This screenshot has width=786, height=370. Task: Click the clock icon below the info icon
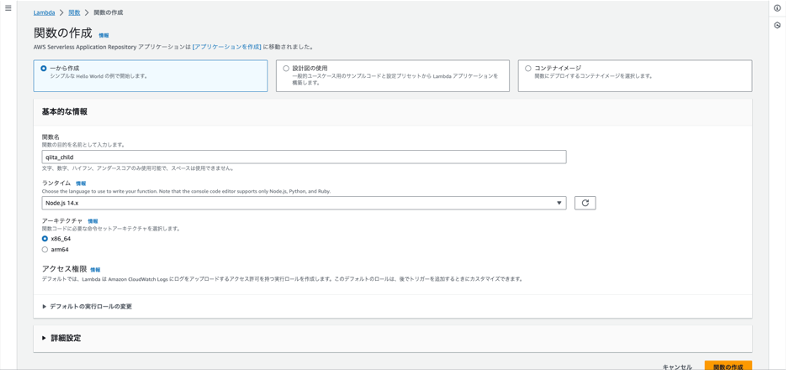pos(777,26)
